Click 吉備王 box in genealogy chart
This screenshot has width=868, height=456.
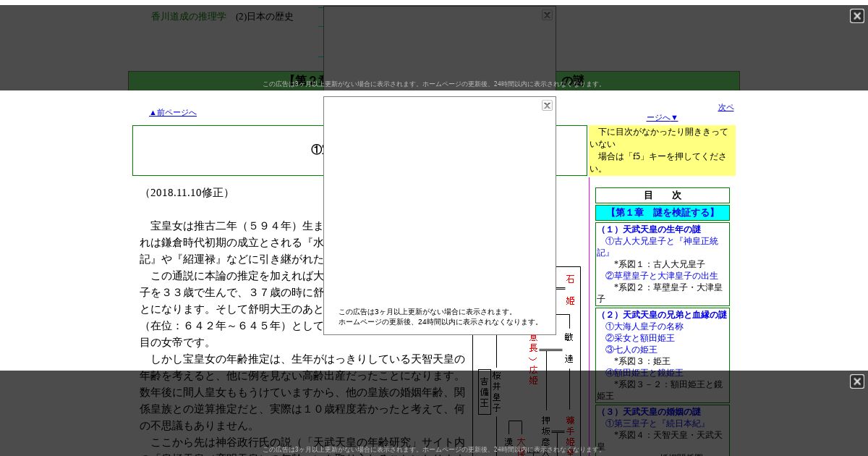(485, 392)
